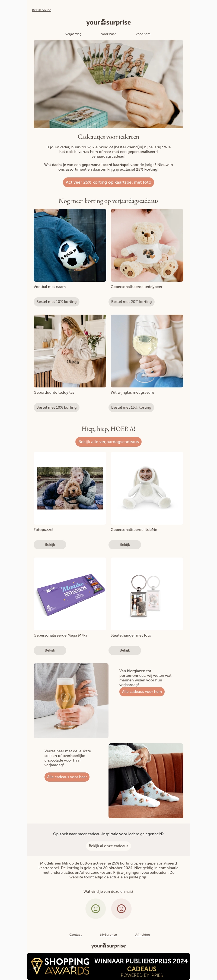
Task: Click the photo playing cards hero image
Action: coord(108,84)
